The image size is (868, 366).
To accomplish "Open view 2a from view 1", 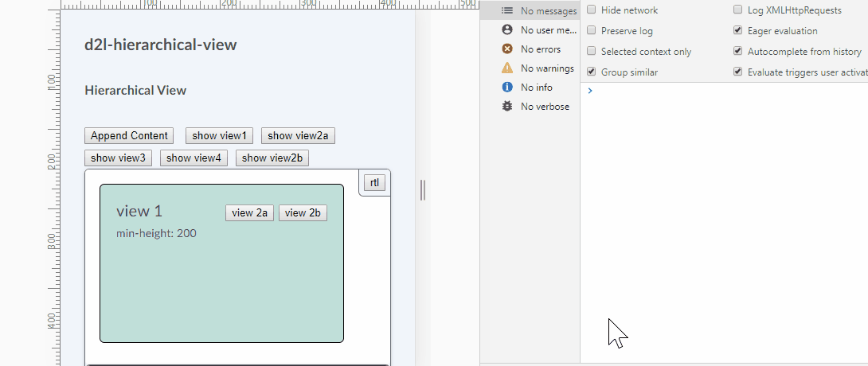I will [250, 213].
